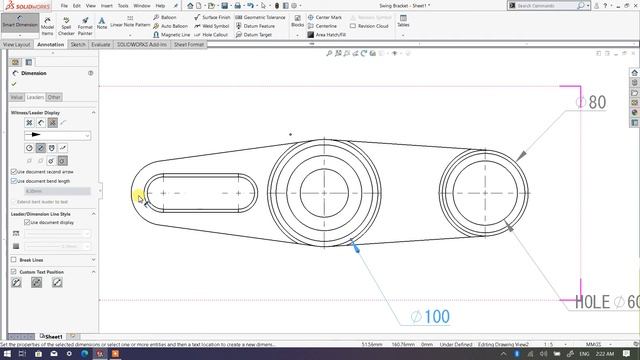This screenshot has width=640, height=360.
Task: Switch to the Sketch ribbon tab
Action: pos(78,44)
